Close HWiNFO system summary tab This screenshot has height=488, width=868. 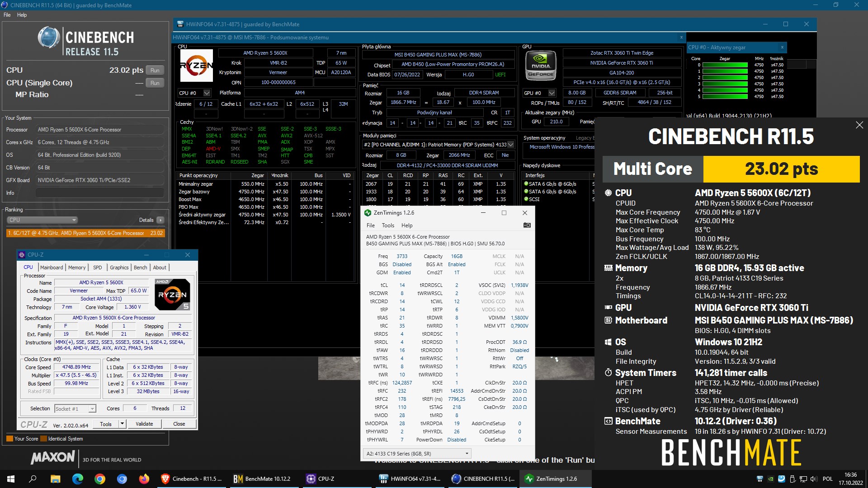point(681,38)
